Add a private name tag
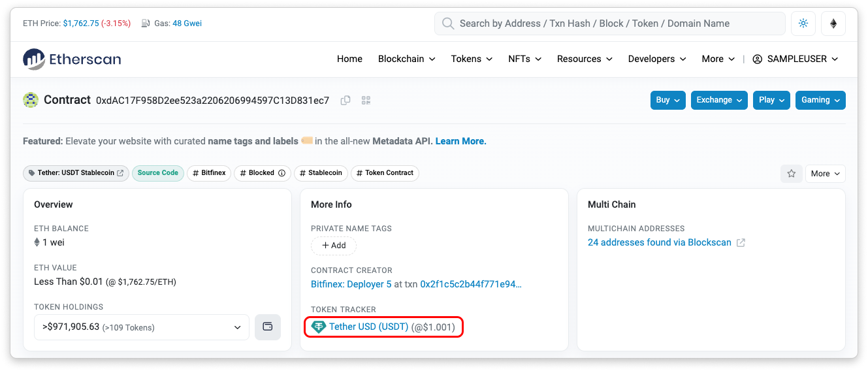 pyautogui.click(x=334, y=246)
